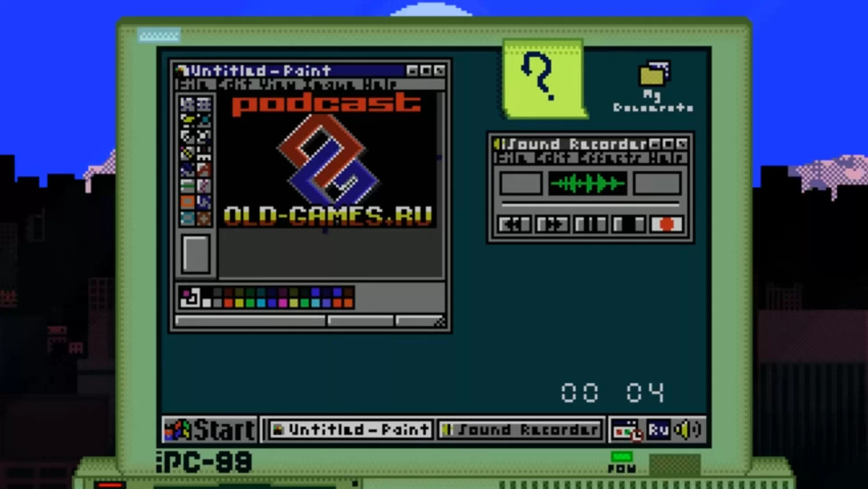
Task: Click the current colors indicator box
Action: [x=190, y=297]
